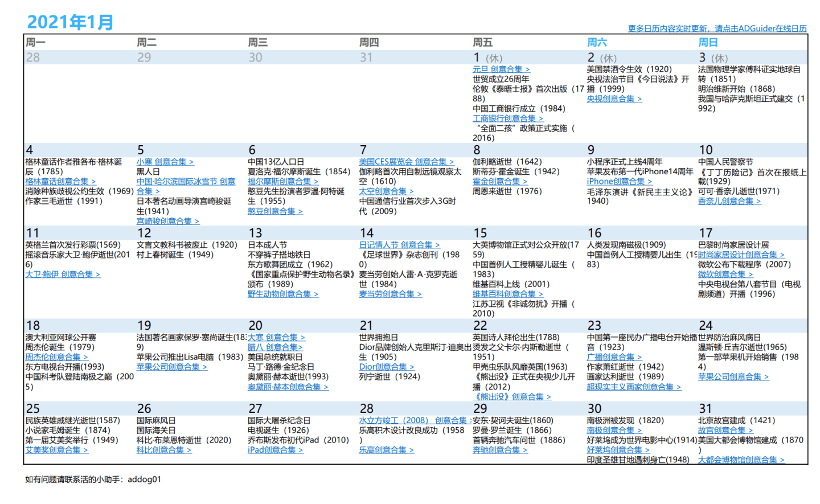The height and width of the screenshot is (504, 820).
Task: Click the 周日 column header
Action: 708,43
